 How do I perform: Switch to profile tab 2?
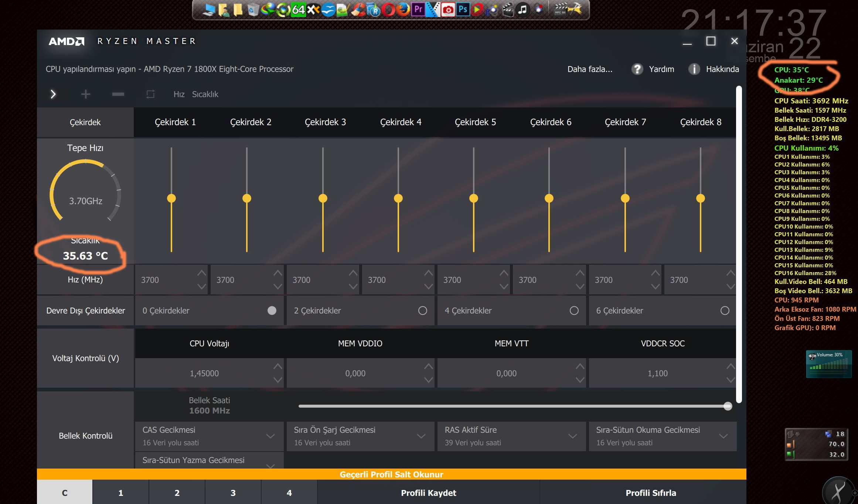pos(177,493)
